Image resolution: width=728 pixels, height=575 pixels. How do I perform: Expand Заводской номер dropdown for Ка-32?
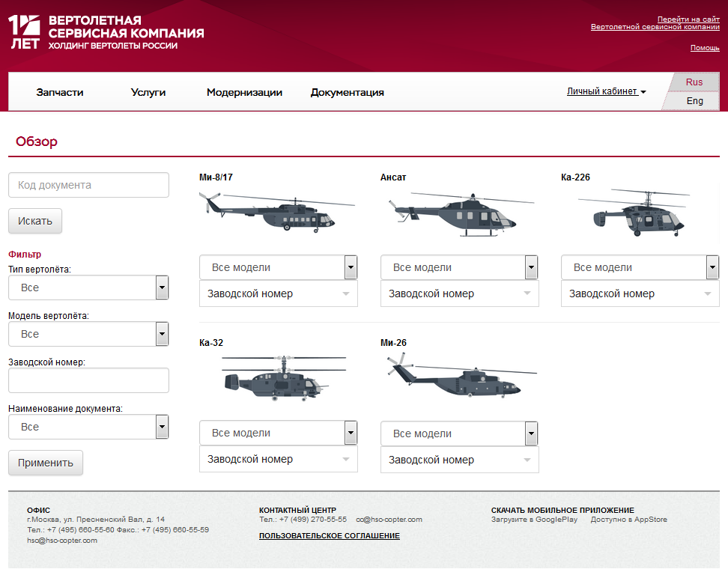pos(279,460)
